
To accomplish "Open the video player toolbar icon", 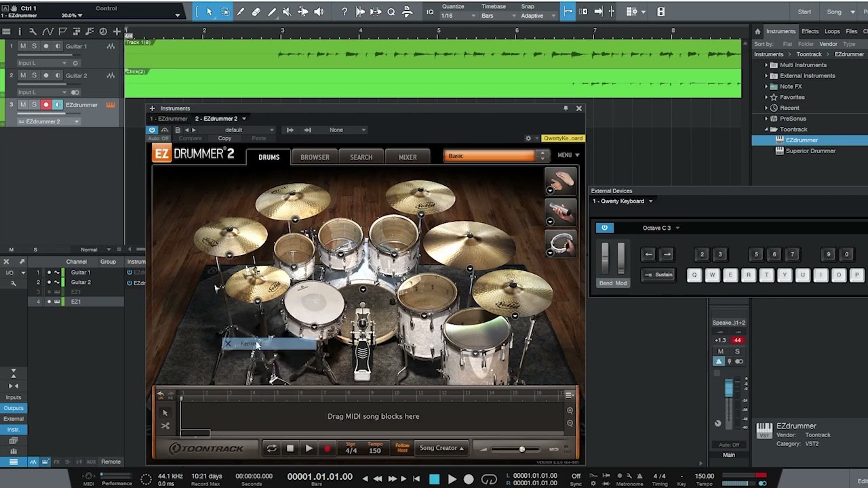I will coord(661,12).
